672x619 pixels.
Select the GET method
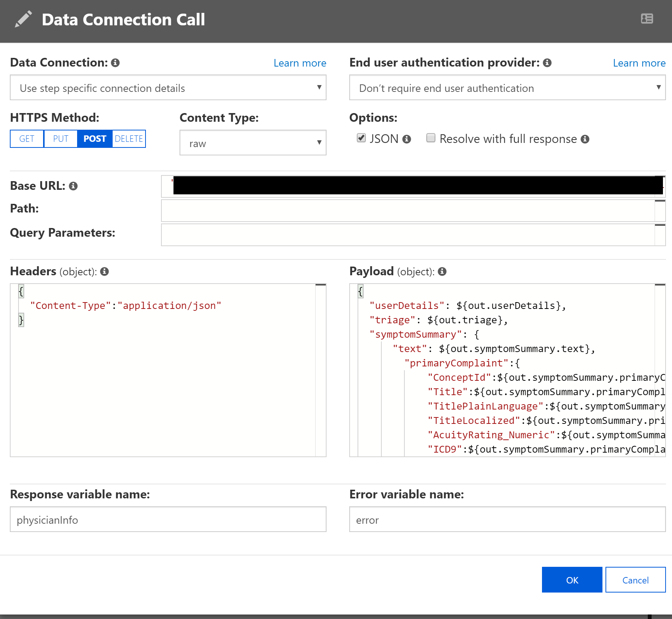point(27,139)
